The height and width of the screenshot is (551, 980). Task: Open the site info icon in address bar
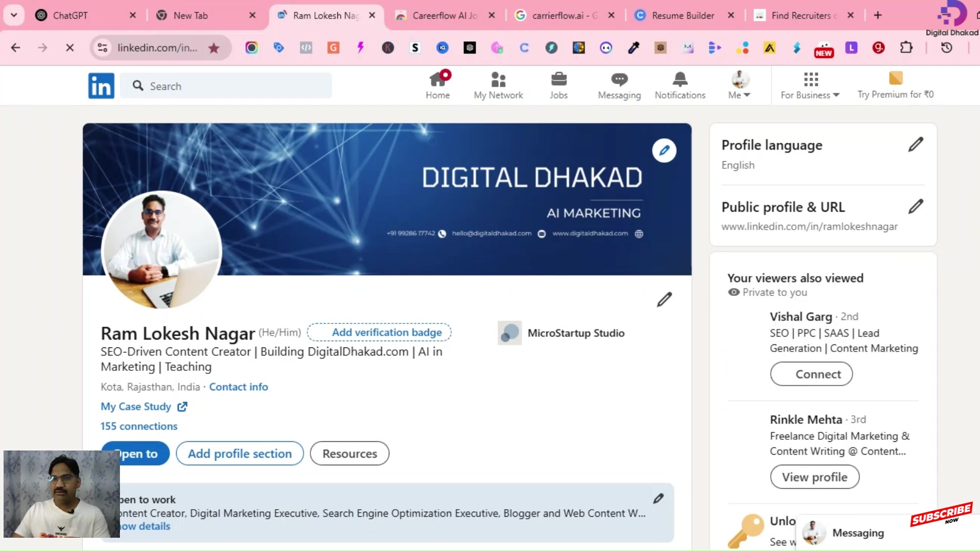pyautogui.click(x=103, y=47)
